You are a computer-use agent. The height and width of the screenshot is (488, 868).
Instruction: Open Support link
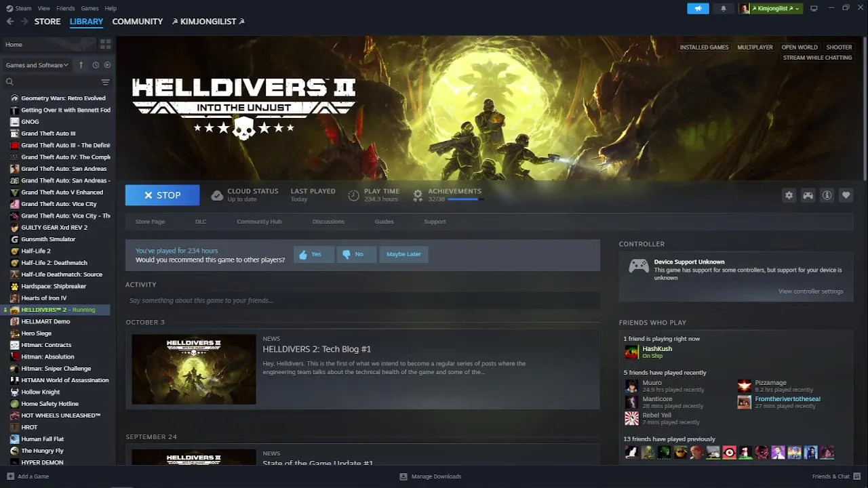pos(435,222)
